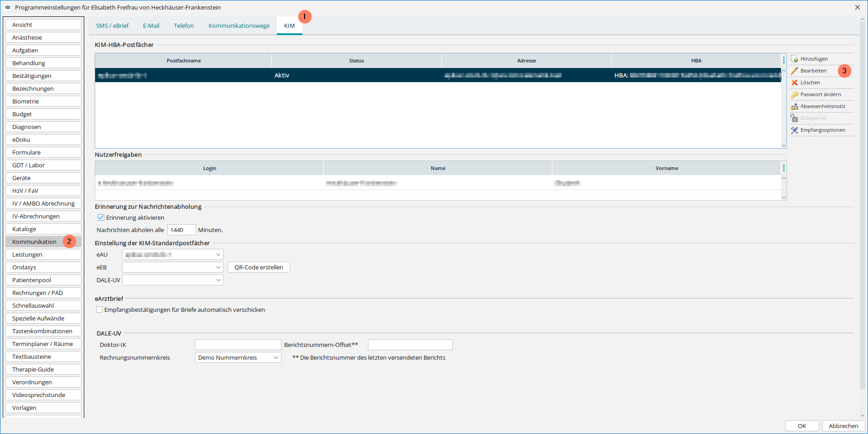This screenshot has width=868, height=434.
Task: Switch to the E-Mail tab
Action: pyautogui.click(x=151, y=26)
